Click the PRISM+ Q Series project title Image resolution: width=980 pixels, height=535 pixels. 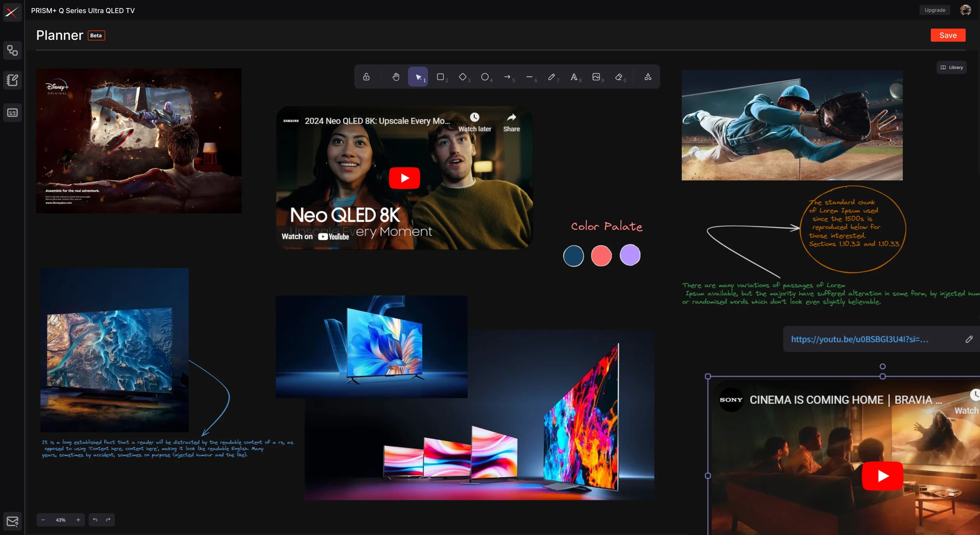83,11
